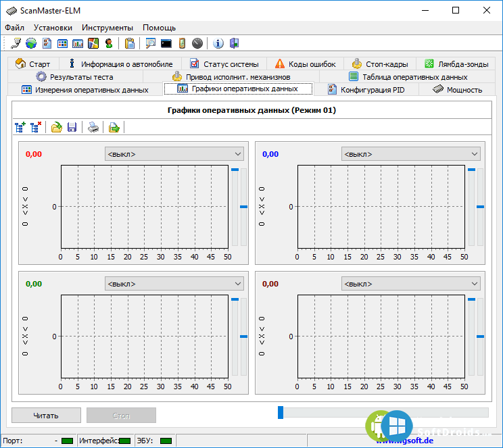The width and height of the screenshot is (503, 448).
Task: Switch to Измерения оперативных данных tab
Action: (x=85, y=89)
